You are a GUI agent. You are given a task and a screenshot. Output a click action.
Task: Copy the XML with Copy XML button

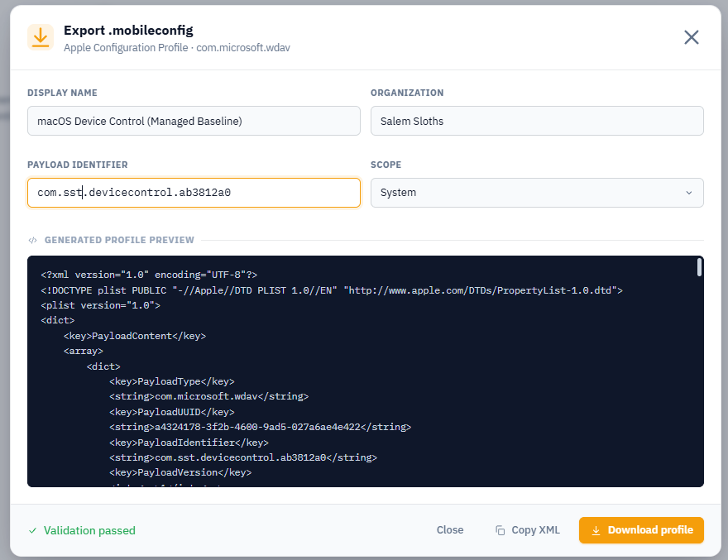coord(528,530)
